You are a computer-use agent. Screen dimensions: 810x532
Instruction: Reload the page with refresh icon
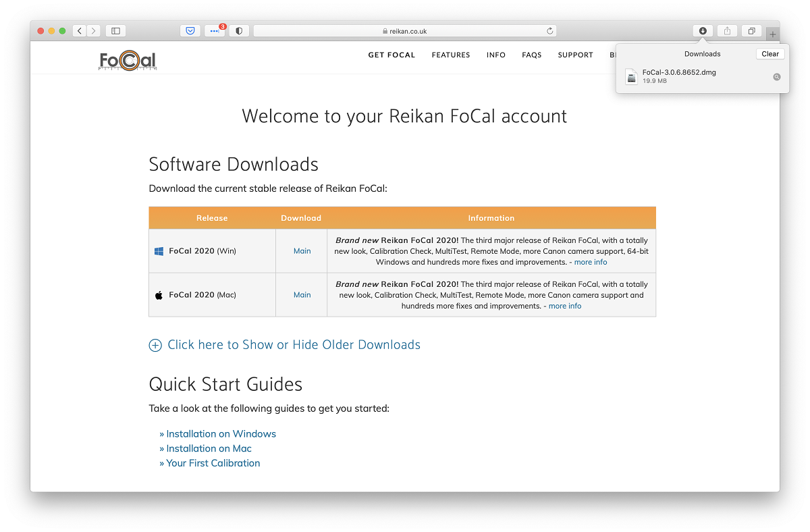(550, 31)
